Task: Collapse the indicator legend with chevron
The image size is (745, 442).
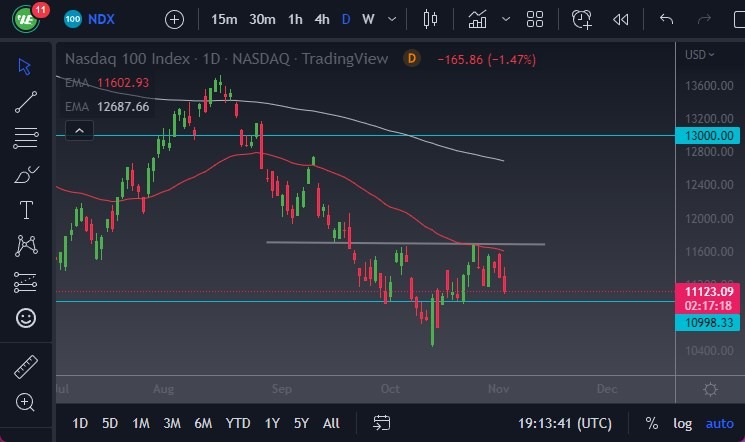Action: click(x=79, y=131)
